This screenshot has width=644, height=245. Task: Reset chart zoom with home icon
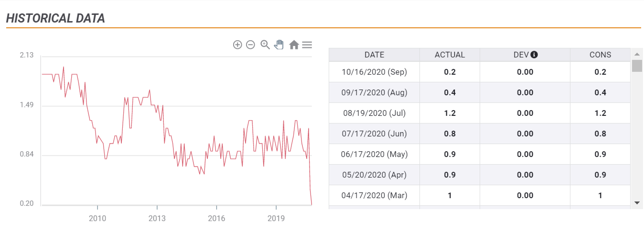click(x=294, y=45)
